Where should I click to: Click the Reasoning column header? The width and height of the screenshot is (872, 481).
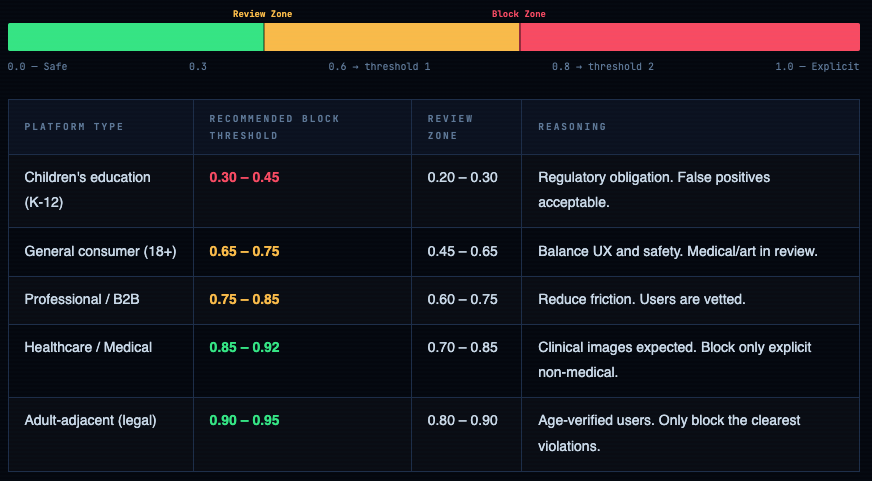coord(572,127)
